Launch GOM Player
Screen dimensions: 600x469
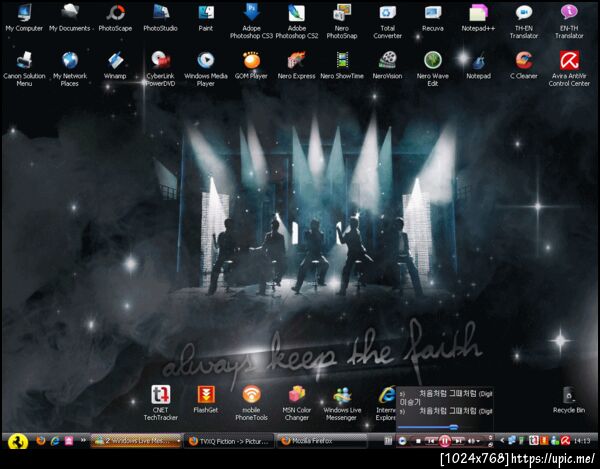point(251,65)
